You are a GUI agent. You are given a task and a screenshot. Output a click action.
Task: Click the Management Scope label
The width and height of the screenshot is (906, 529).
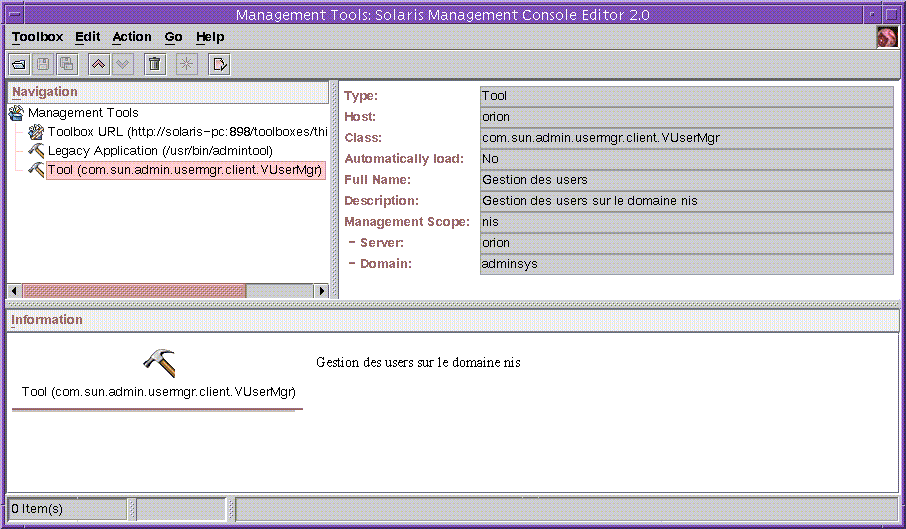click(x=407, y=222)
